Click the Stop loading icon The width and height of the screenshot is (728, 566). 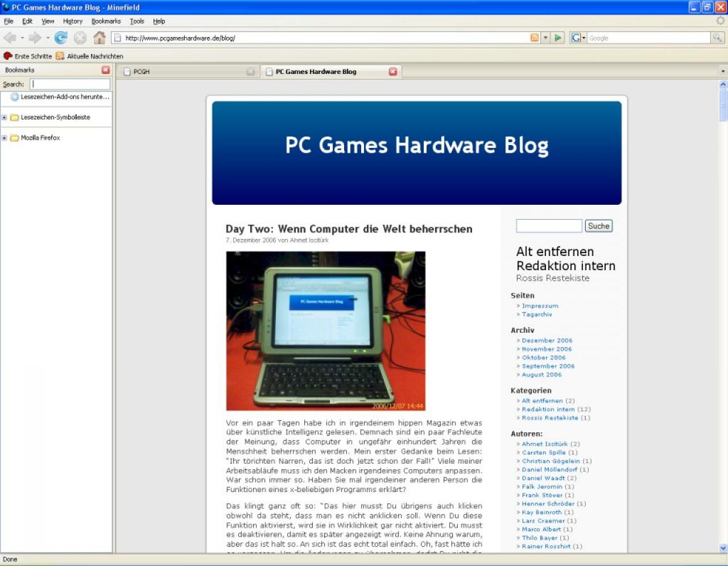(x=80, y=38)
